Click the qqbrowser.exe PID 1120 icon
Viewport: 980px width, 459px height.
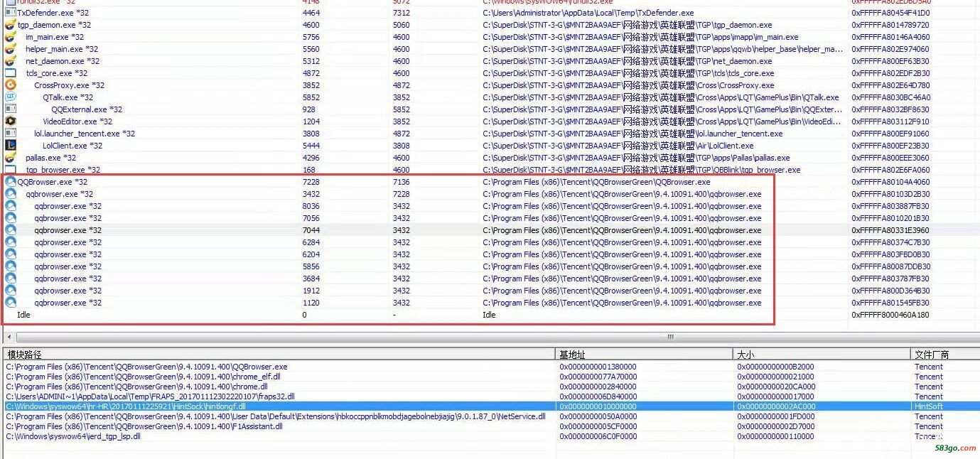click(11, 303)
